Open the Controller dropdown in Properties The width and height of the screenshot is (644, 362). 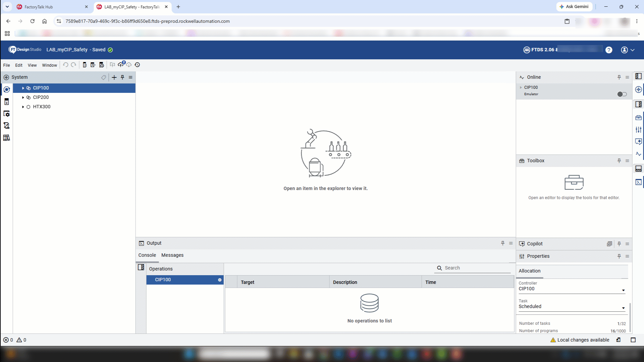[x=572, y=289]
